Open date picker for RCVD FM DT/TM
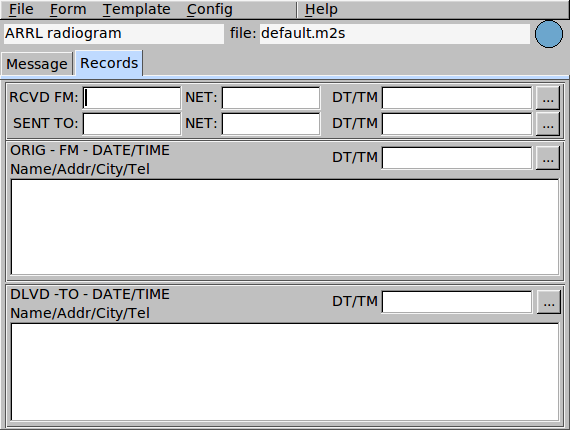This screenshot has height=430, width=570. click(548, 98)
